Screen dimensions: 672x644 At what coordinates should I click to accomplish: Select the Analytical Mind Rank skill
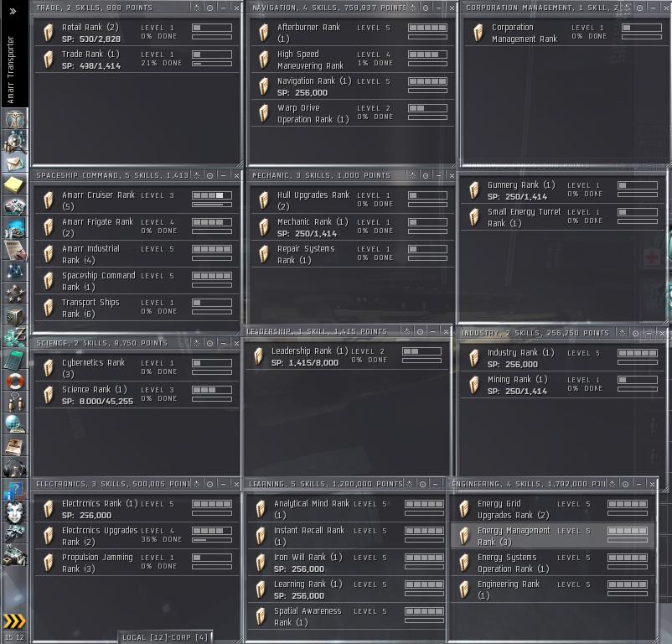click(347, 509)
